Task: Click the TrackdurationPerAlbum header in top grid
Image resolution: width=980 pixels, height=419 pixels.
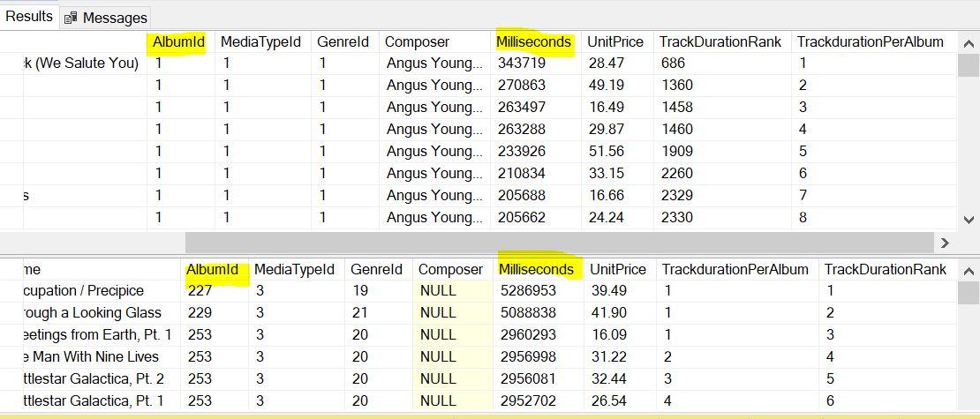Action: [x=870, y=41]
